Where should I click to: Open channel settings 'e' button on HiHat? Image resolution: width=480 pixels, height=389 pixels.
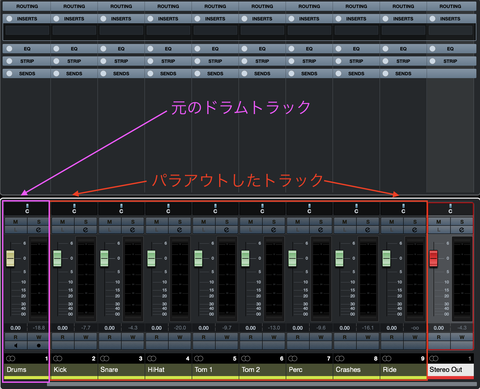[x=179, y=230]
